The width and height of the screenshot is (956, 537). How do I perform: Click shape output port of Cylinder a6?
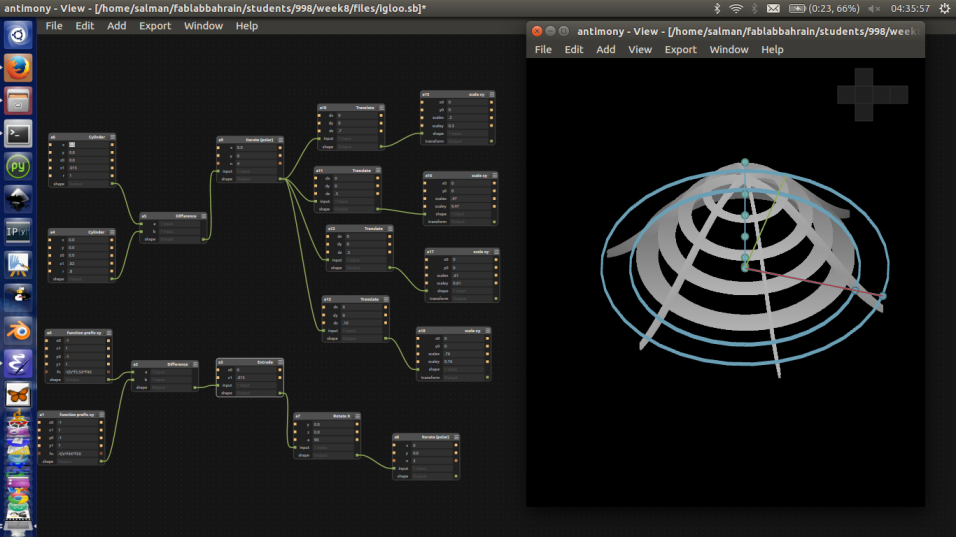112,183
